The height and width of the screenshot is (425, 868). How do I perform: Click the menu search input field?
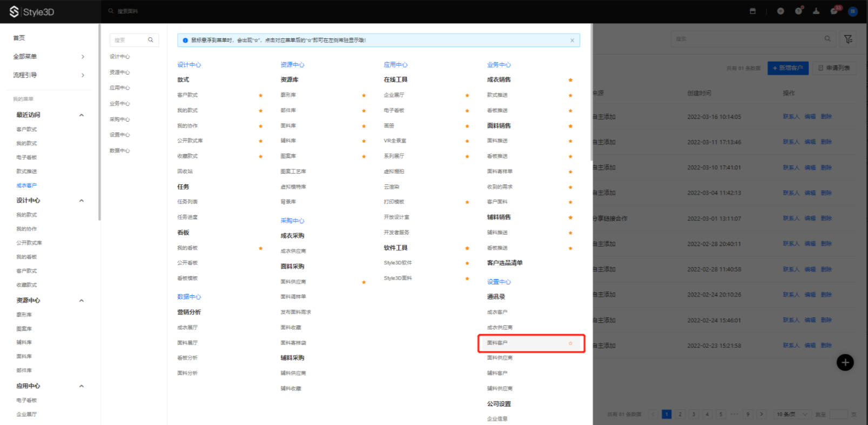click(130, 40)
